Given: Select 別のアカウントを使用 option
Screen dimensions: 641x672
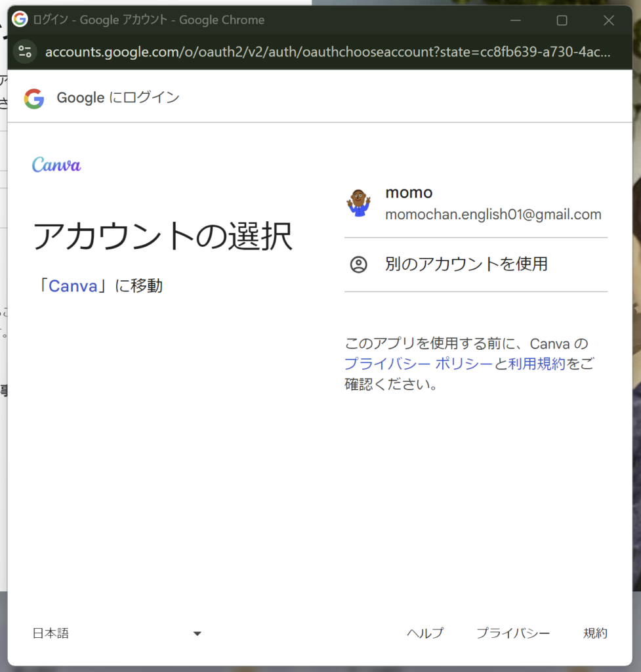Looking at the screenshot, I should 476,264.
